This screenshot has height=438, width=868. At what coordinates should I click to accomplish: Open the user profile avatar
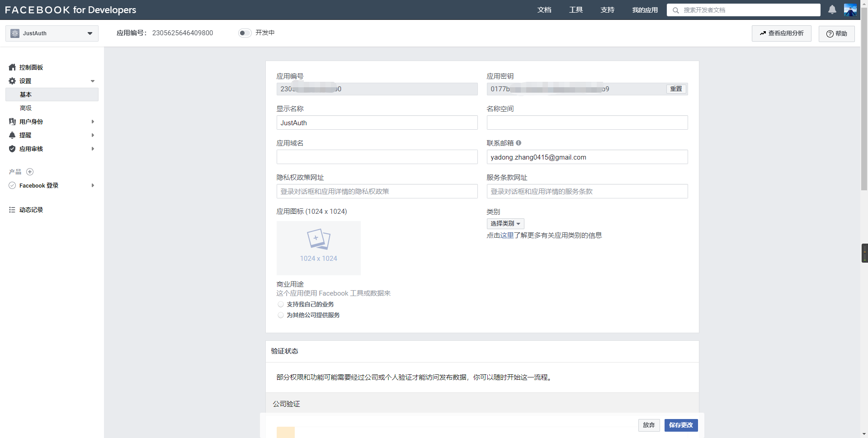850,10
